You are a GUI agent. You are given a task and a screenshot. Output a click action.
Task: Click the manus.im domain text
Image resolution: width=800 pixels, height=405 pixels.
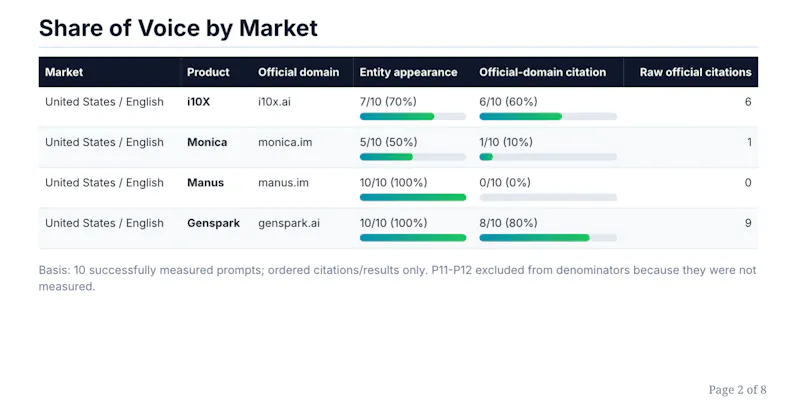283,183
